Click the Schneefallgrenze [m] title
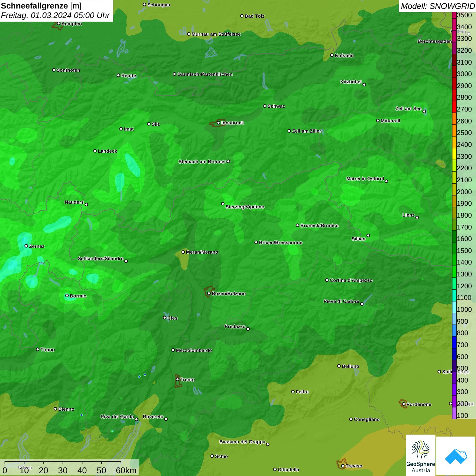The height and width of the screenshot is (476, 476). [41, 6]
